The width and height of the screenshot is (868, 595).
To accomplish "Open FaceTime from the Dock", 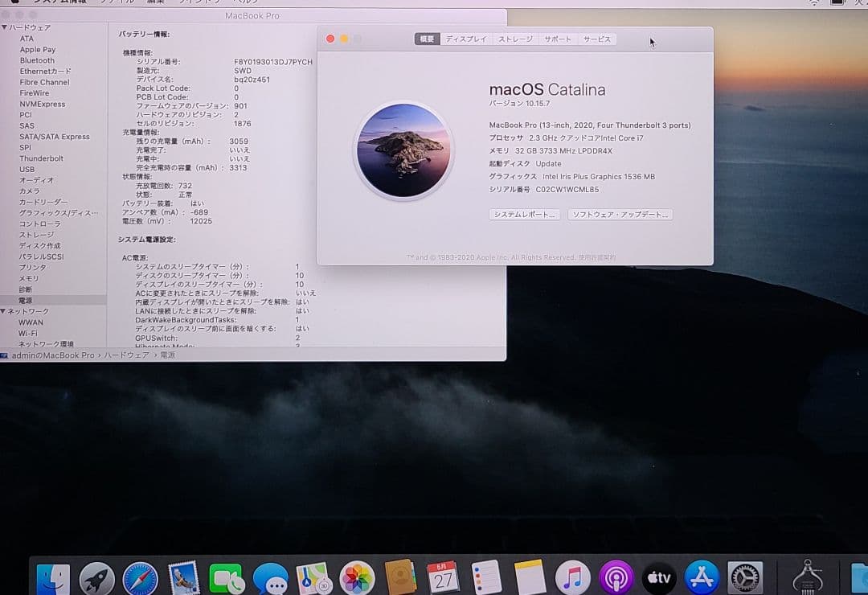I will [x=226, y=577].
